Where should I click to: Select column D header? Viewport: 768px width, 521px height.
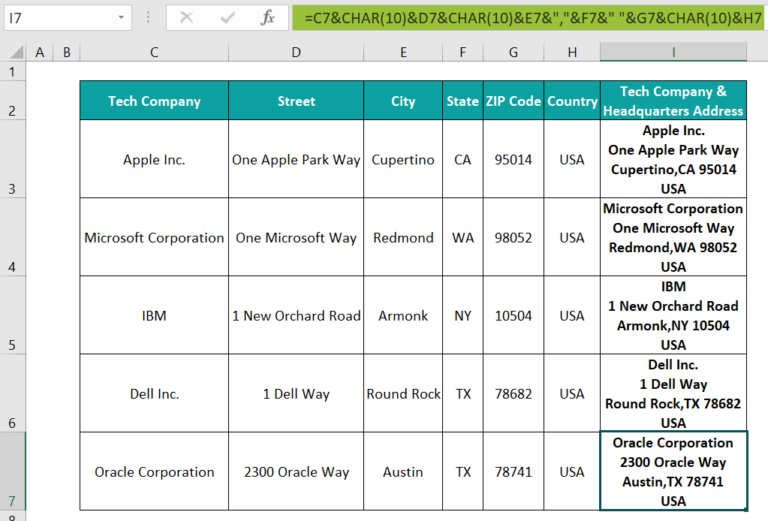point(296,52)
